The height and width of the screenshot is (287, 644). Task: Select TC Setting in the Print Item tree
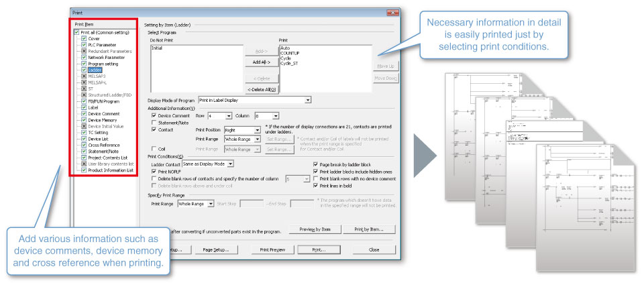pos(98,133)
